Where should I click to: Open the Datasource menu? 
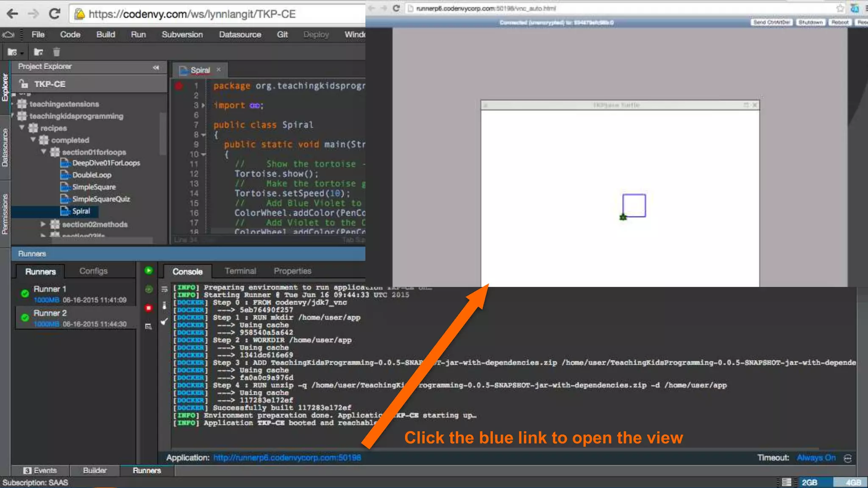(x=240, y=34)
